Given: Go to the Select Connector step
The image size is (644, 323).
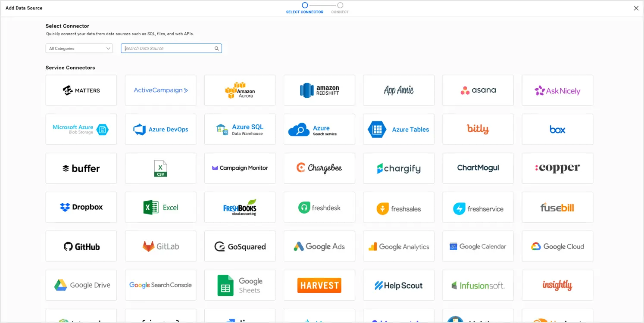Looking at the screenshot, I should click(x=305, y=6).
